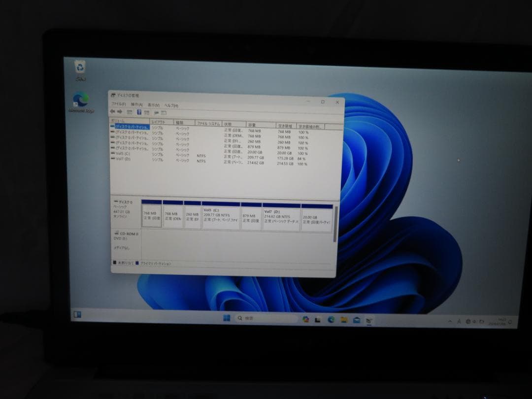The height and width of the screenshot is (399, 532).
Task: Click the taskbar search box
Action: coord(251,318)
